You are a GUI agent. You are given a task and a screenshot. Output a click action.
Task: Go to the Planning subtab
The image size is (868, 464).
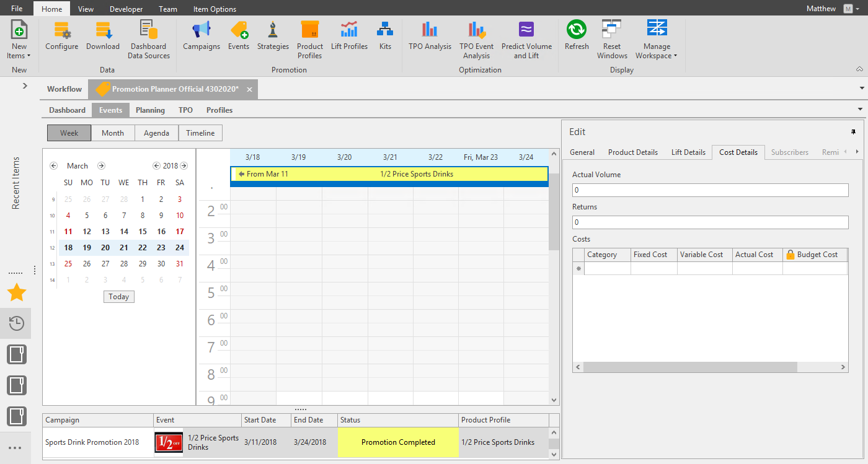[151, 110]
